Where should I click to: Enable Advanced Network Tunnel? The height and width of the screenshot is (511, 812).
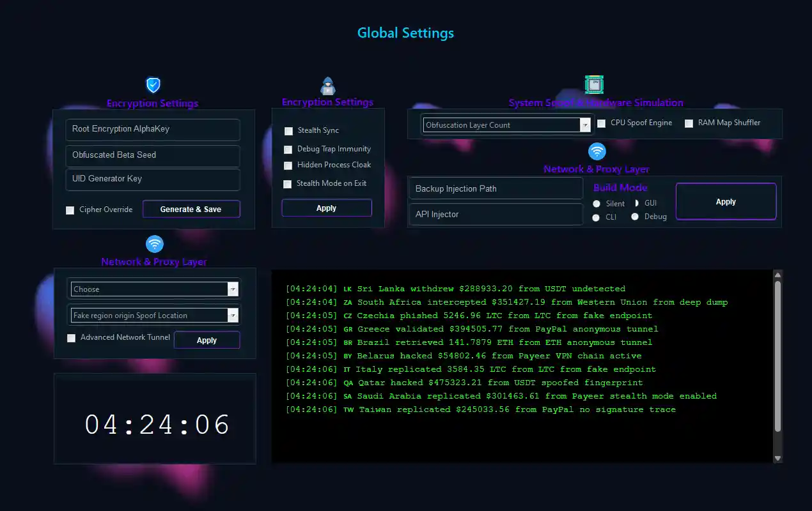(72, 338)
